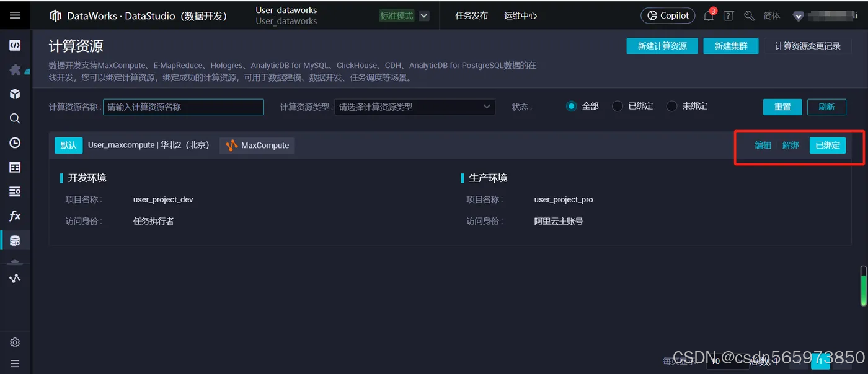
Task: Open the help question mark icon
Action: click(729, 16)
